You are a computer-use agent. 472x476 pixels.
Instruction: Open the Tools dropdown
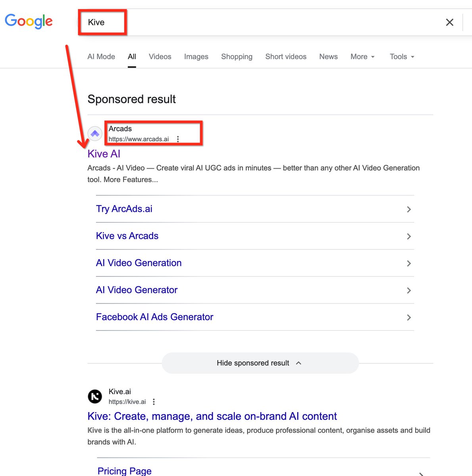[x=402, y=57]
